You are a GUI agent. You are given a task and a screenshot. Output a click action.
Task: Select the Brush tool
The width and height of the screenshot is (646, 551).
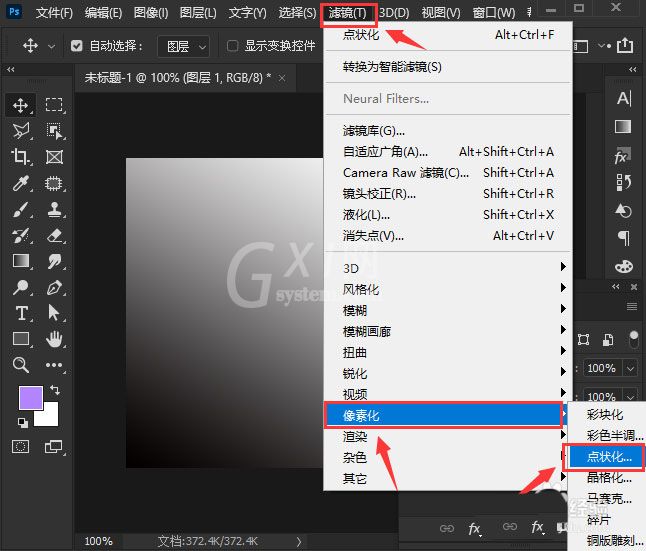click(21, 209)
